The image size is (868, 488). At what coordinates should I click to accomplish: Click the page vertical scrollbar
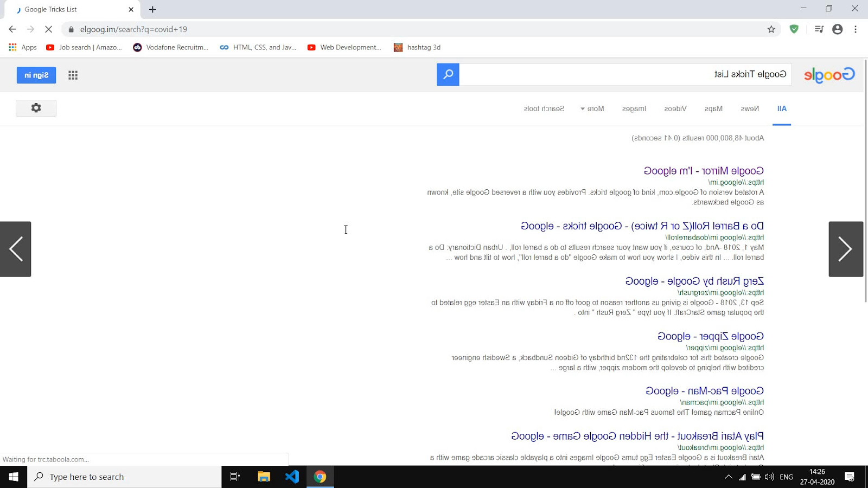point(865,181)
